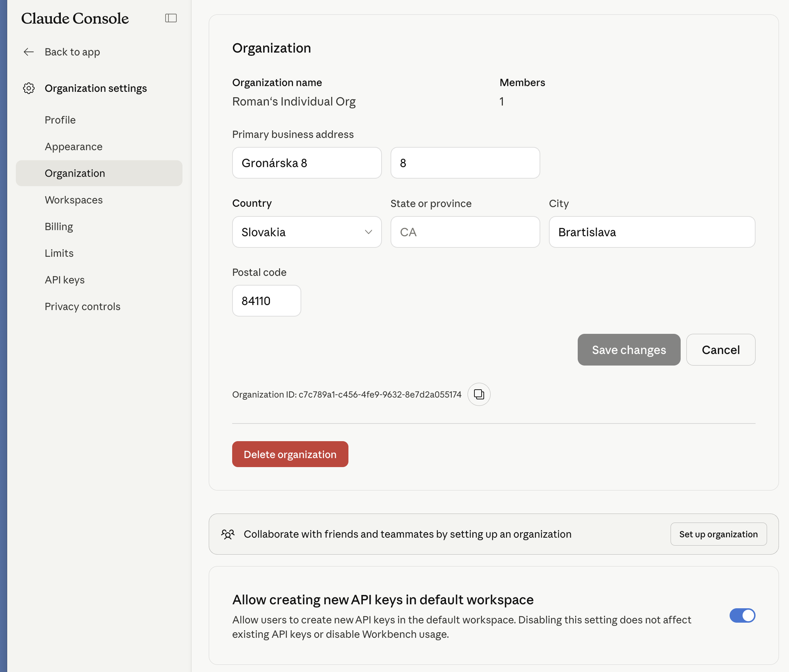789x672 pixels.
Task: Click the State or province field
Action: click(x=465, y=232)
